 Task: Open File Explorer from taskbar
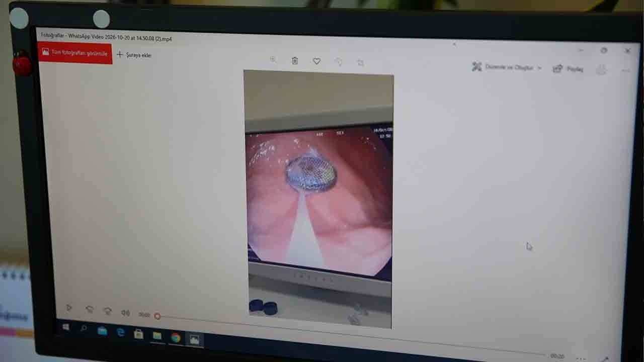point(157,335)
